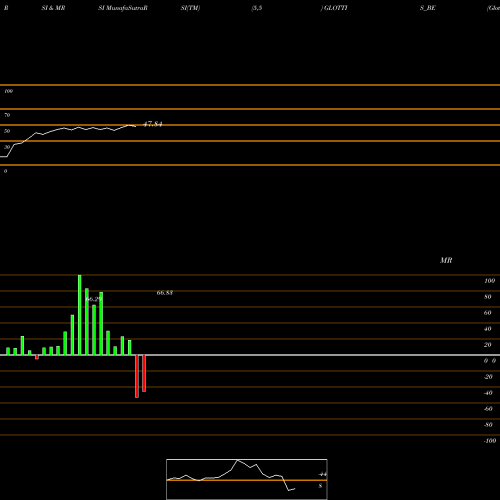Click the end of the RSI line
The width and height of the screenshot is (500, 500).
tap(135, 126)
